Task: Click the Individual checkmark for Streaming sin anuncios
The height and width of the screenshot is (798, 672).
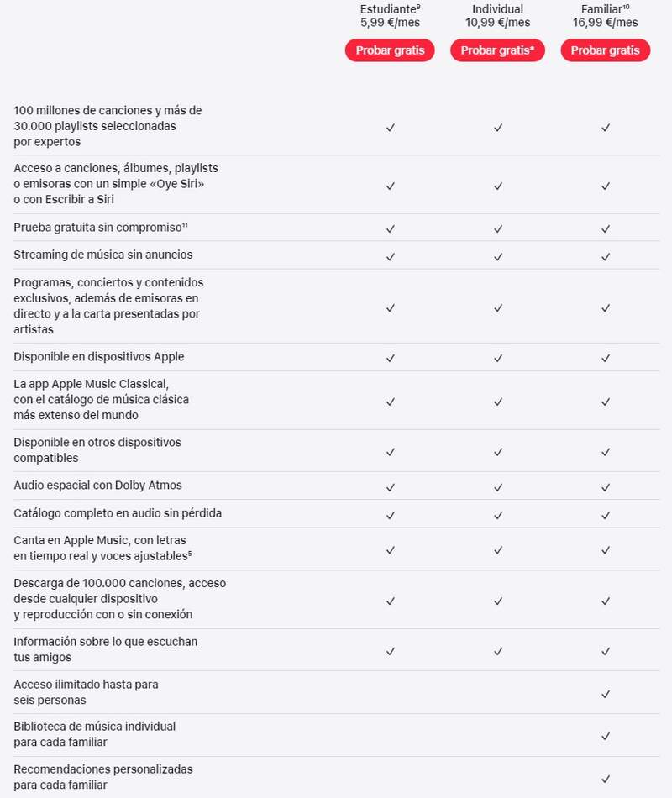Action: [x=498, y=255]
